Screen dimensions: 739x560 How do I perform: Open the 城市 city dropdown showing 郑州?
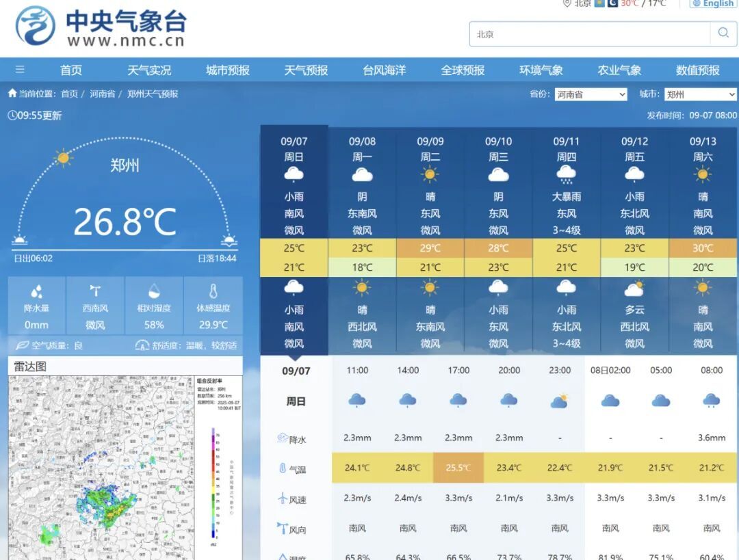tap(700, 94)
